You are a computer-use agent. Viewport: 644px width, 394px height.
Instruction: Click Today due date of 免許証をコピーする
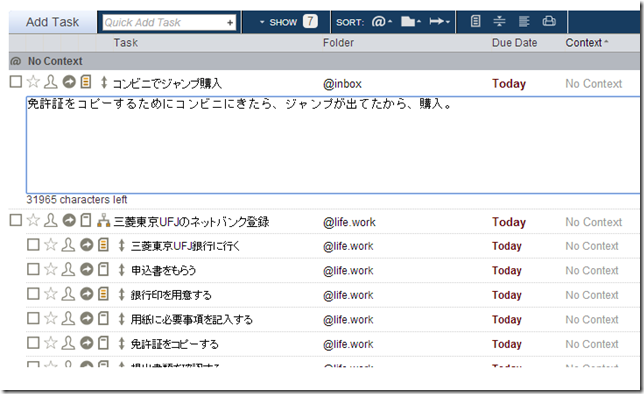coord(507,344)
